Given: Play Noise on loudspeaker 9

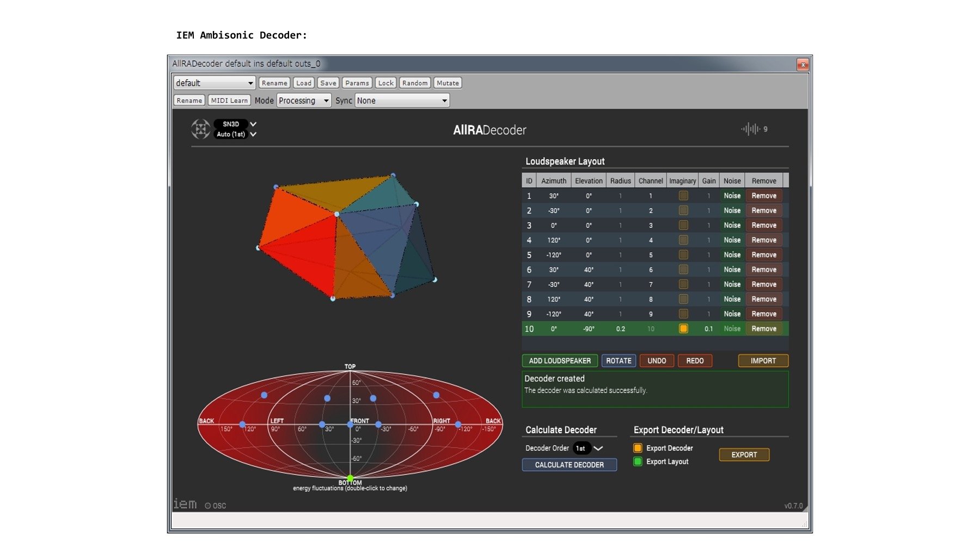Looking at the screenshot, I should tap(732, 314).
